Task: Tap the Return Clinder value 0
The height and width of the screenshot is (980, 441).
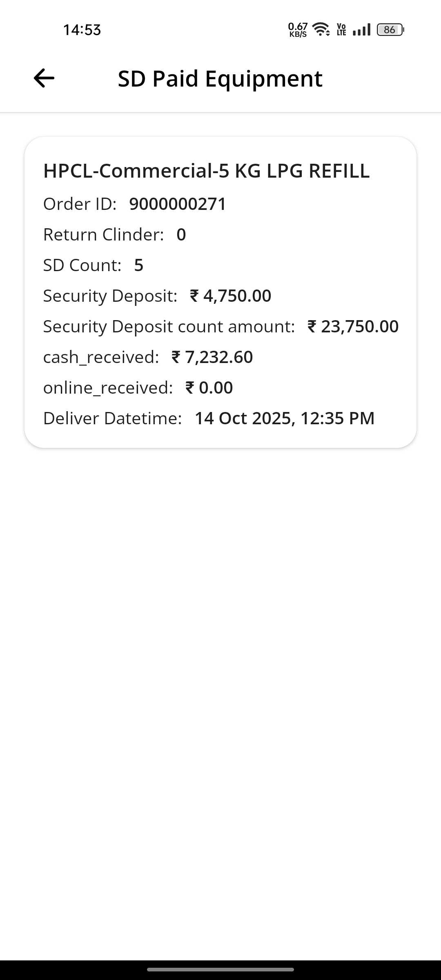Action: pos(181,235)
